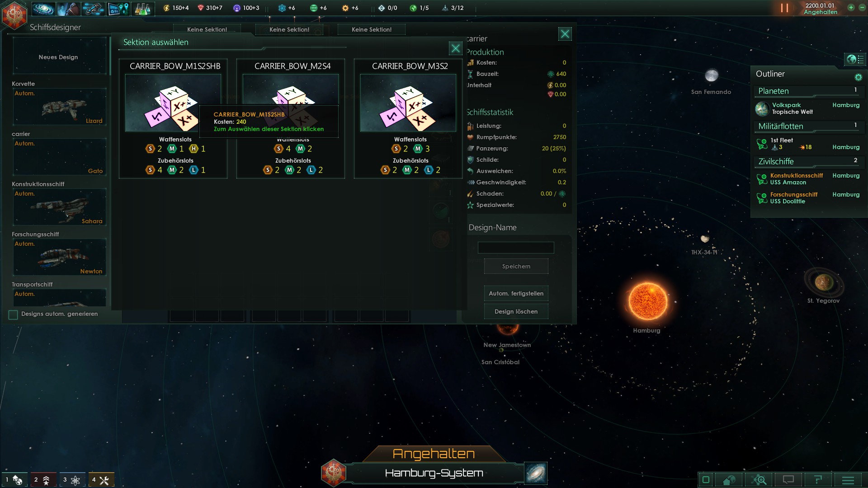Select the atom group 3 icon
Screen dimensions: 868x488
click(x=72, y=479)
